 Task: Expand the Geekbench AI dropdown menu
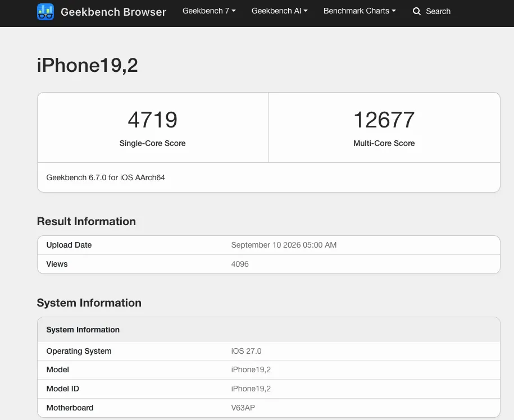pyautogui.click(x=279, y=11)
